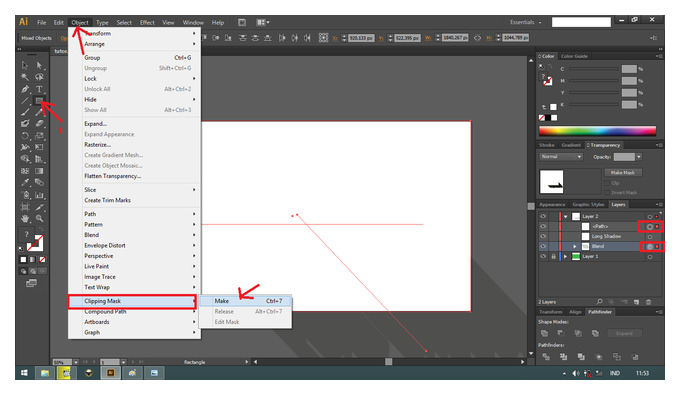Hide Layer 1 using its eye icon
The height and width of the screenshot is (395, 680).
pyautogui.click(x=543, y=256)
